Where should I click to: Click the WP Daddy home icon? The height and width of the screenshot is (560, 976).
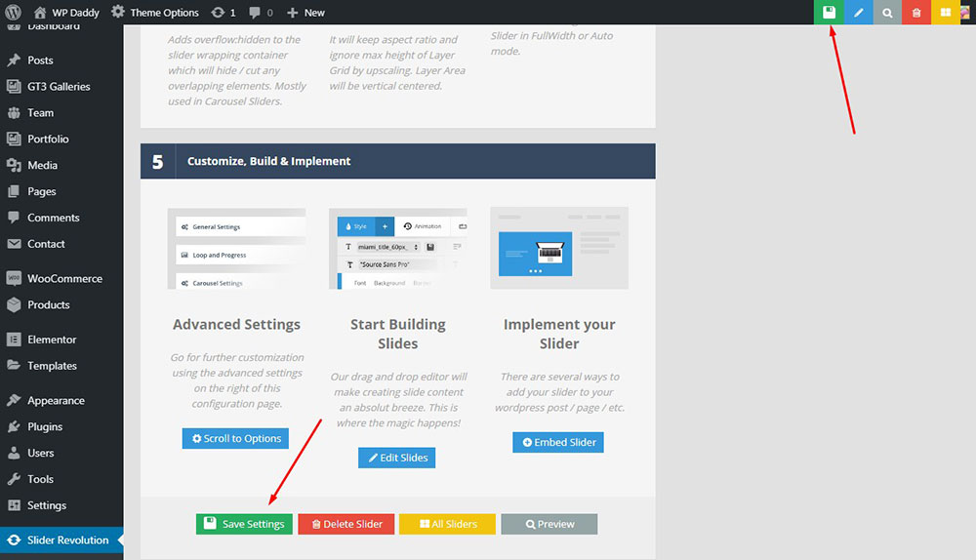tap(40, 13)
